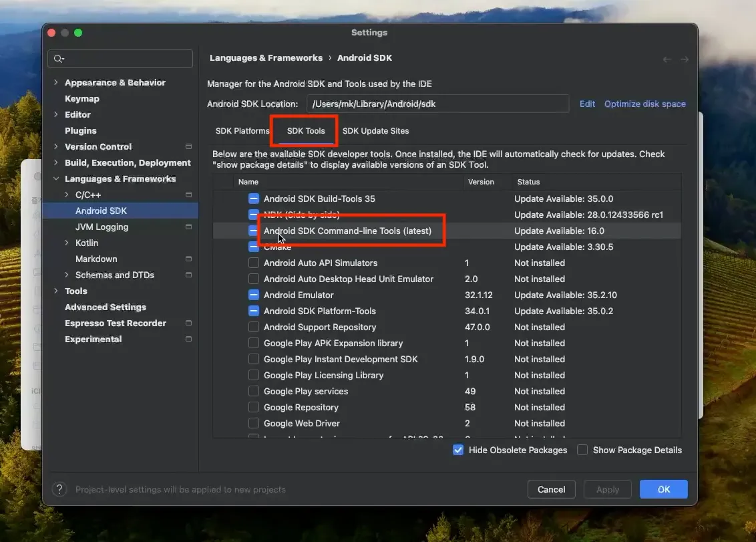This screenshot has height=542, width=756.
Task: Click the Android SDK Location field
Action: pos(438,104)
